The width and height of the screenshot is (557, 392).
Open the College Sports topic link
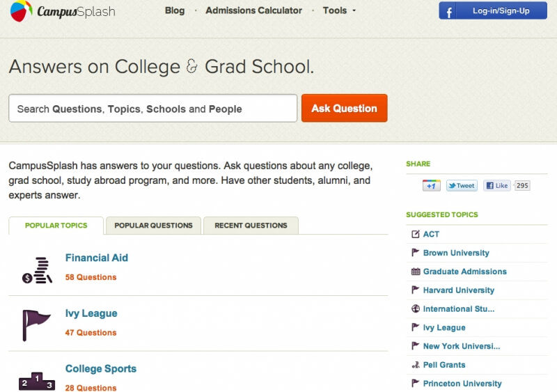[101, 369]
